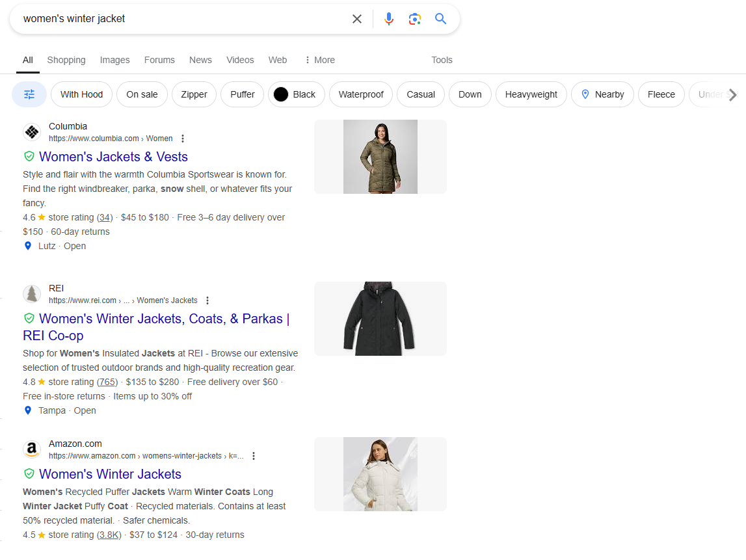Switch to the Videos tab
The height and width of the screenshot is (560, 746).
pyautogui.click(x=240, y=60)
